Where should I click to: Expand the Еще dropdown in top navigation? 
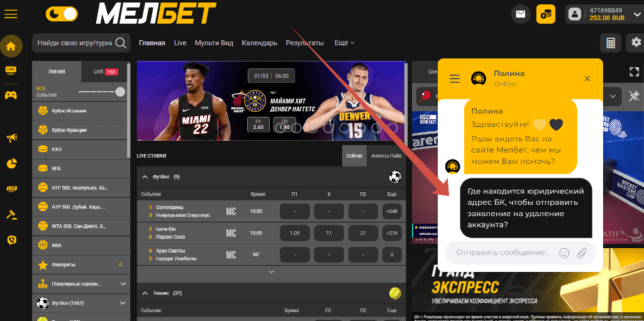coord(344,43)
